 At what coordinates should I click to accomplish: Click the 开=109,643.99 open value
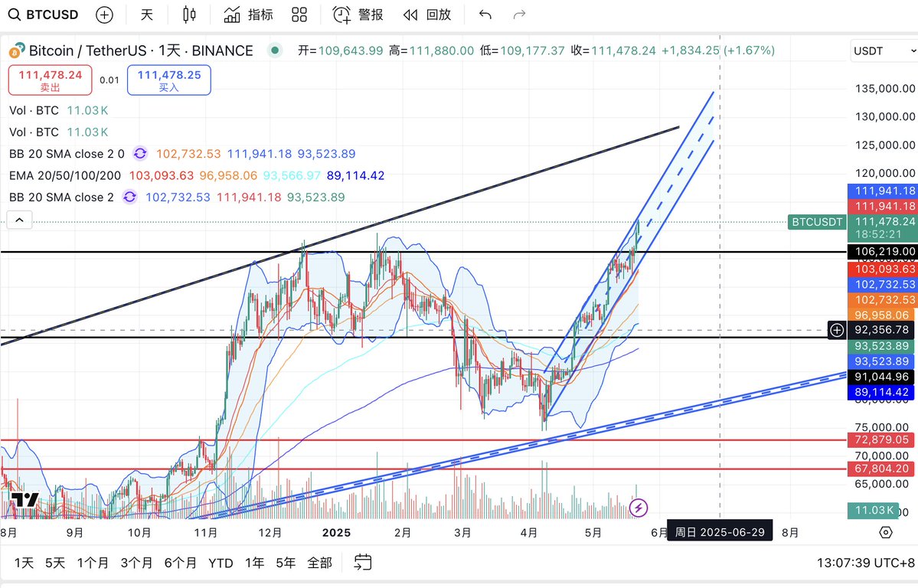(x=340, y=51)
